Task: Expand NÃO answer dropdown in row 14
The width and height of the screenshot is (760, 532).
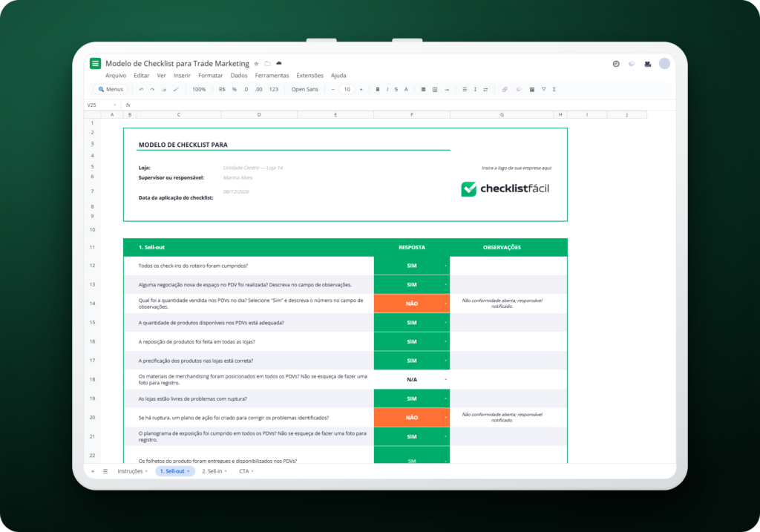Action: click(445, 303)
